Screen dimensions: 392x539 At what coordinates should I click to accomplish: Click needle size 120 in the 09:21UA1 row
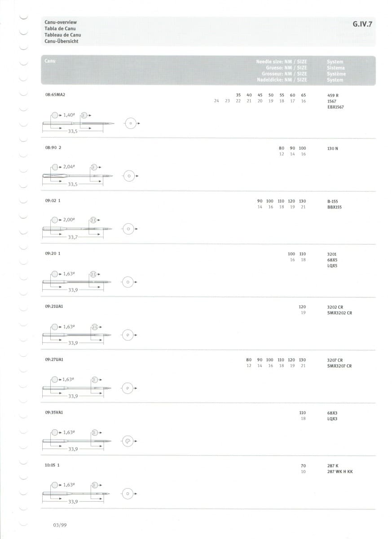(302, 307)
